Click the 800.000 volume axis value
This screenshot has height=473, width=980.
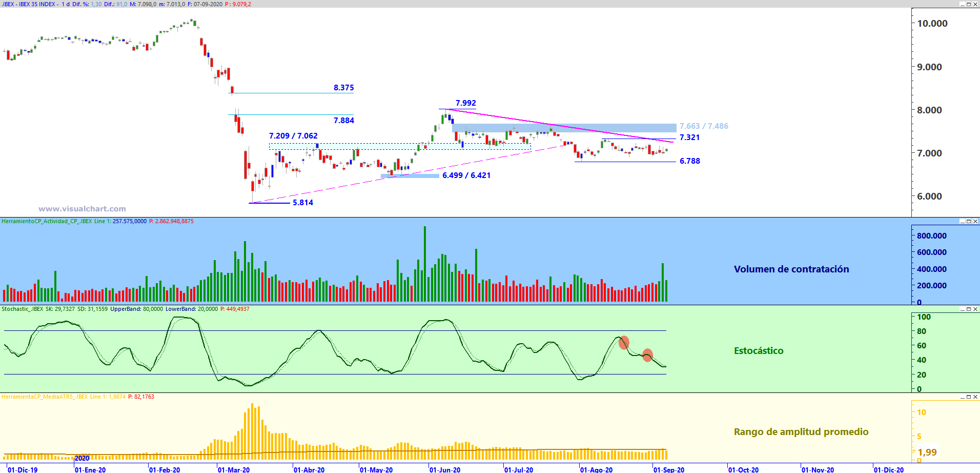932,236
